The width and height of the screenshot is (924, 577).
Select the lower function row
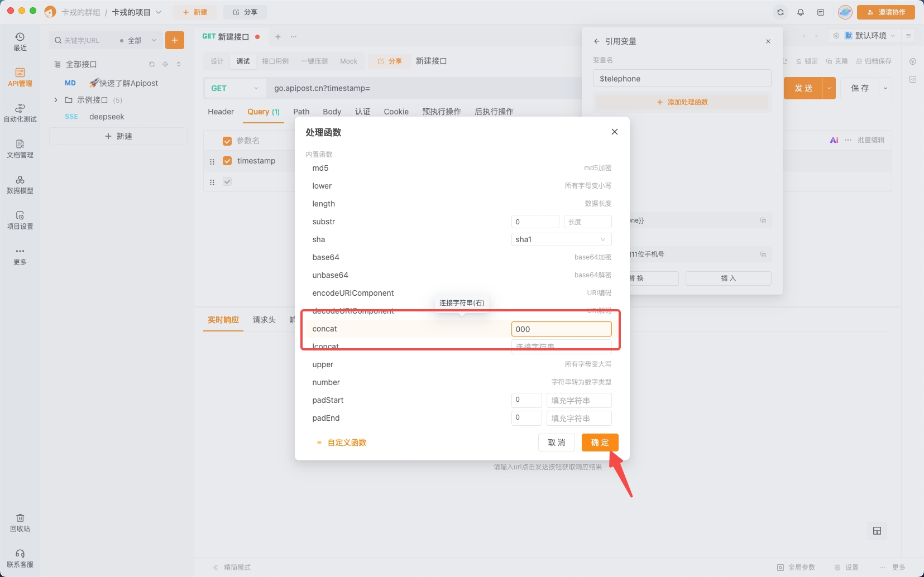click(462, 186)
